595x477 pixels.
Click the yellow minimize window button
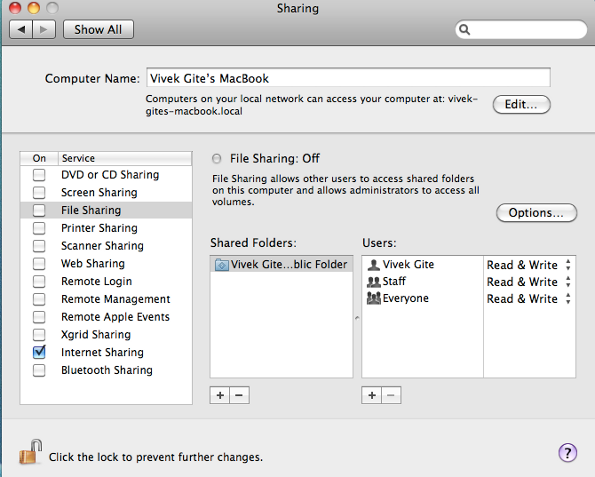click(x=34, y=8)
